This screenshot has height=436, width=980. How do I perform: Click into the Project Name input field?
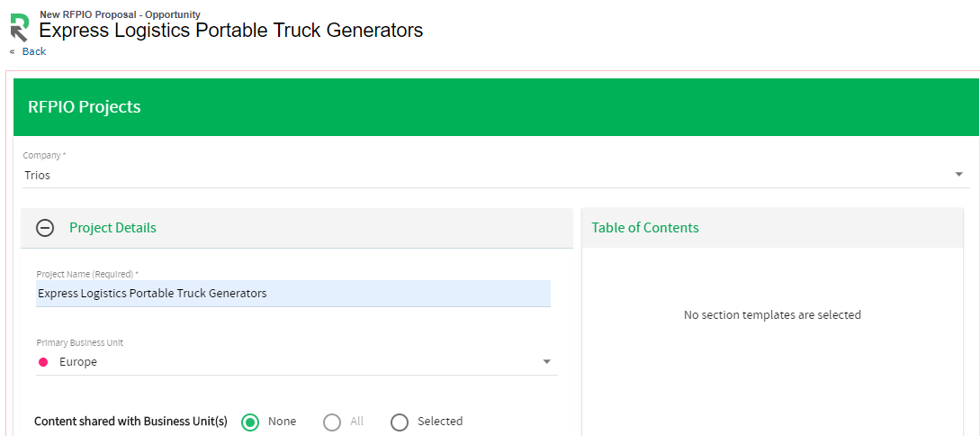[x=292, y=294]
